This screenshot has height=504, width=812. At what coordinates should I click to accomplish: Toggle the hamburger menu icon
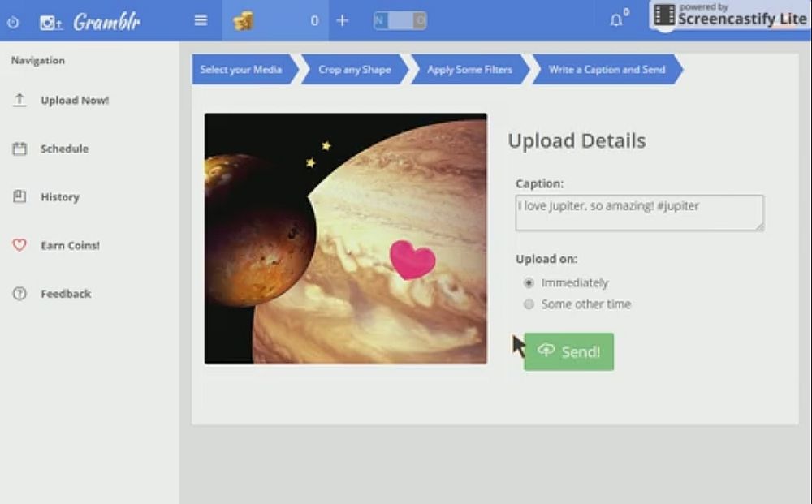[201, 21]
